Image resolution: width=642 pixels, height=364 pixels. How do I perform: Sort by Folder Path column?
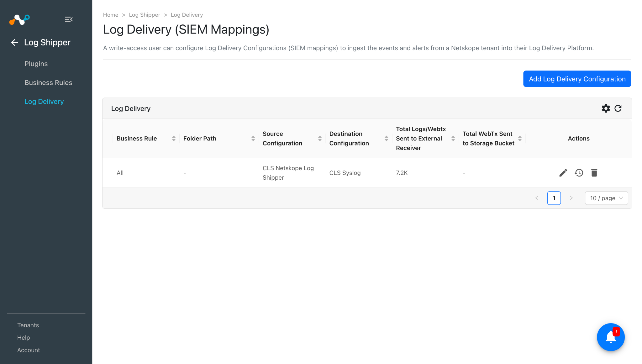coord(253,139)
